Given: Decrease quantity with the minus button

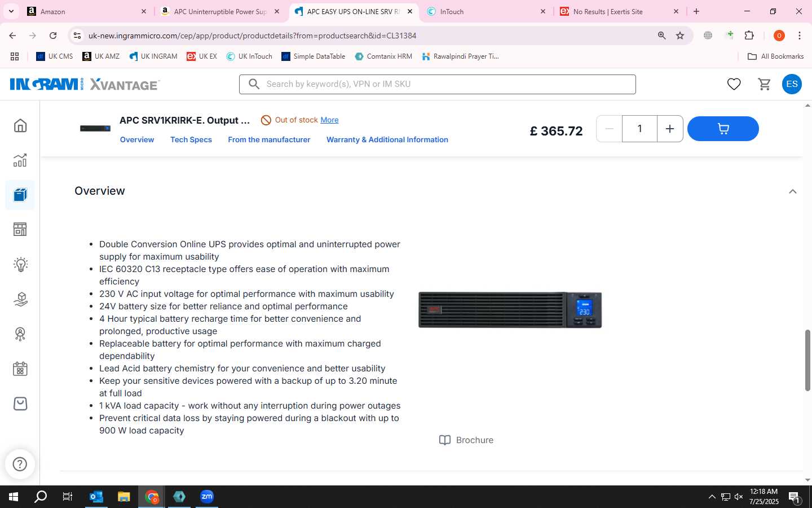Looking at the screenshot, I should pos(609,129).
